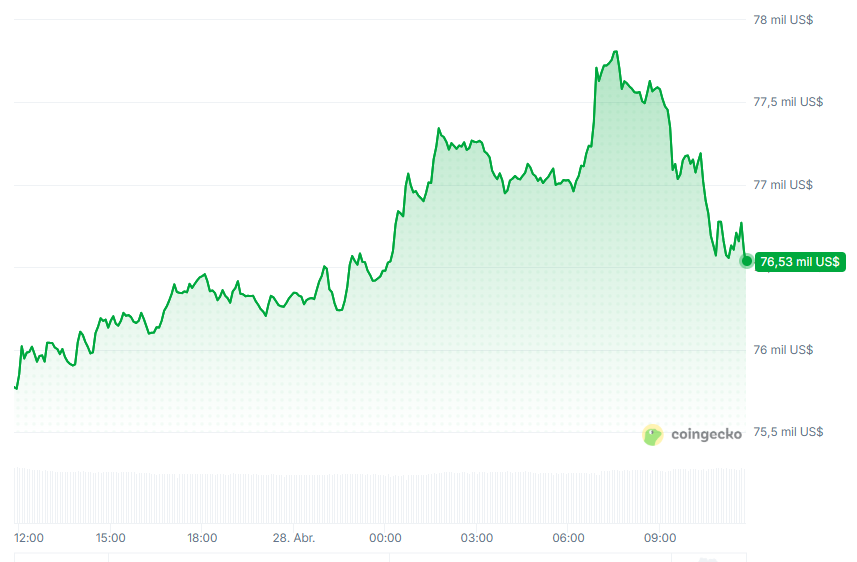This screenshot has width=857, height=562.
Task: Click the green current price dot
Action: click(x=746, y=261)
